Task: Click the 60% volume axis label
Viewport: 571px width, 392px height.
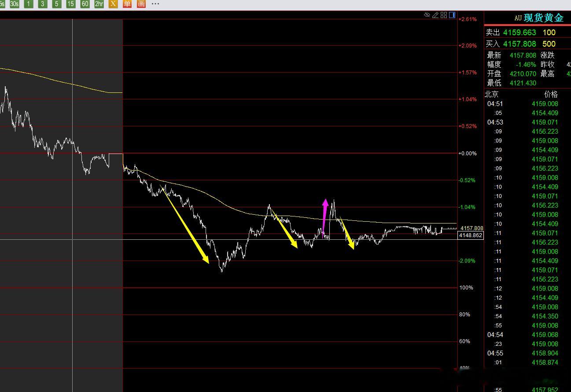Action: pos(464,341)
